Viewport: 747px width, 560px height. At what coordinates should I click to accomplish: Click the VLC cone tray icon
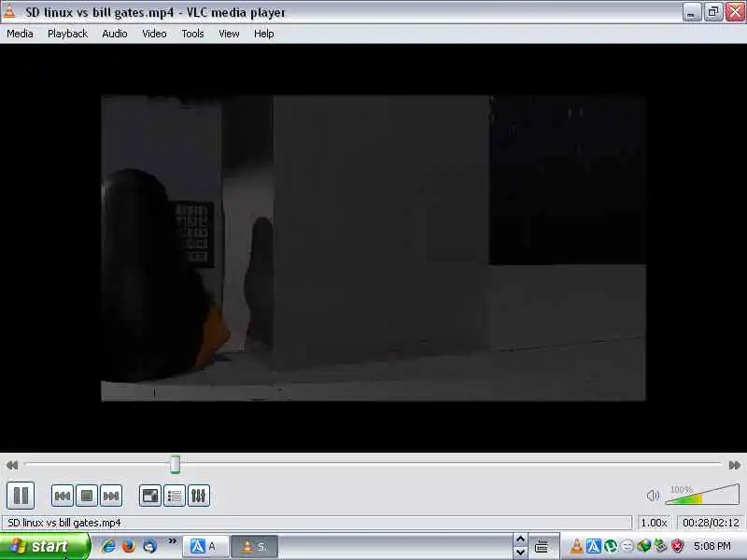click(576, 546)
